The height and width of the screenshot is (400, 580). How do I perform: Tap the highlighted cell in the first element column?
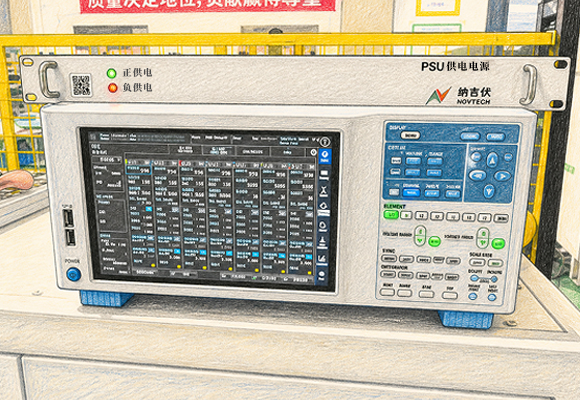138,170
